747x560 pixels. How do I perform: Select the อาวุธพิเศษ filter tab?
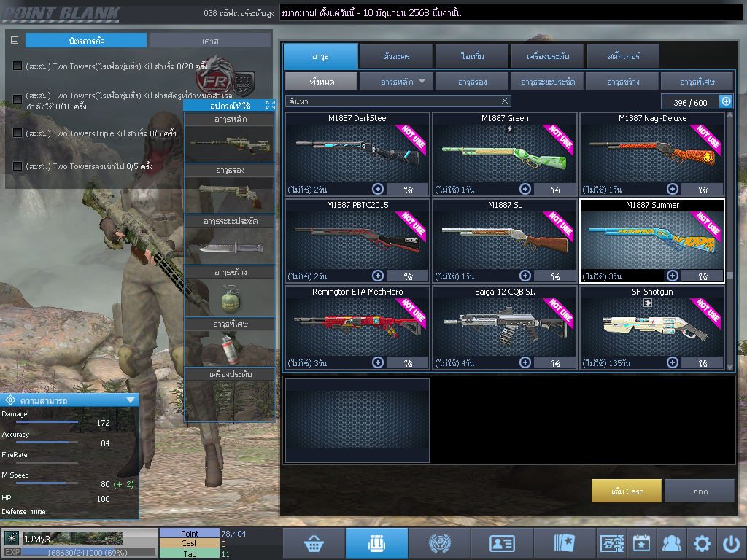(697, 82)
